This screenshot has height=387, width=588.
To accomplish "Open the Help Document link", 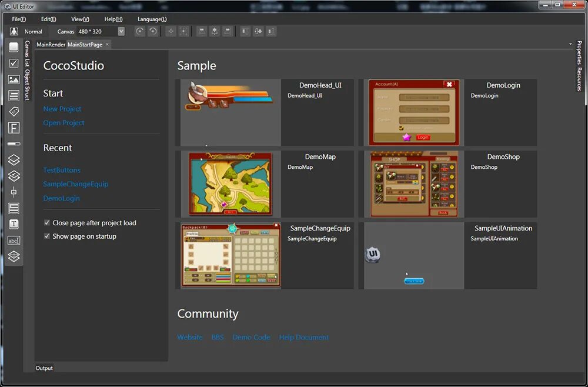I will [304, 337].
